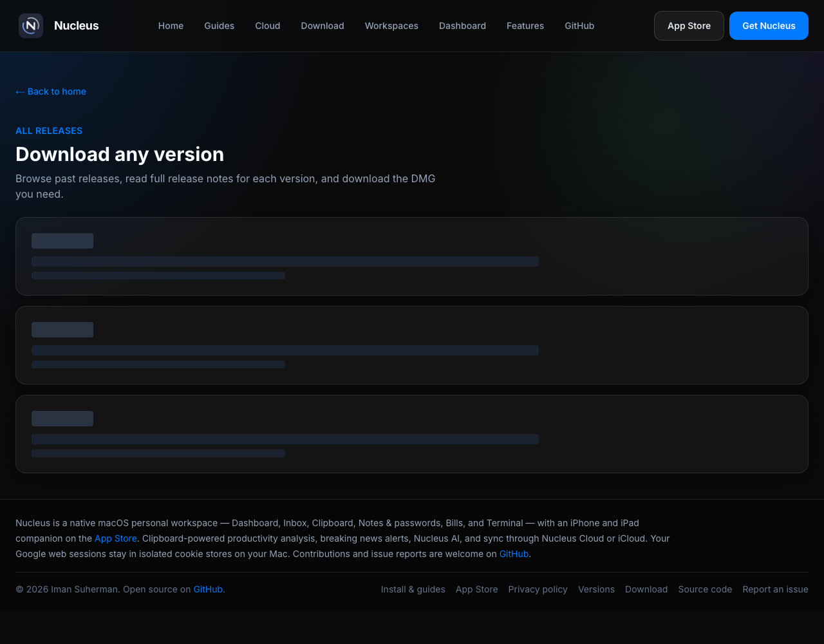Click the Download link in the footer
Screen dimensions: 824x644
click(x=646, y=589)
